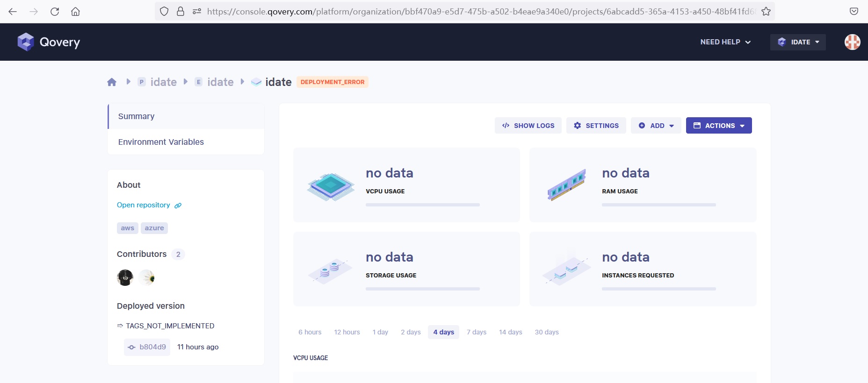Click the forward navigation arrow
Screen dimensions: 868x383
tap(34, 12)
